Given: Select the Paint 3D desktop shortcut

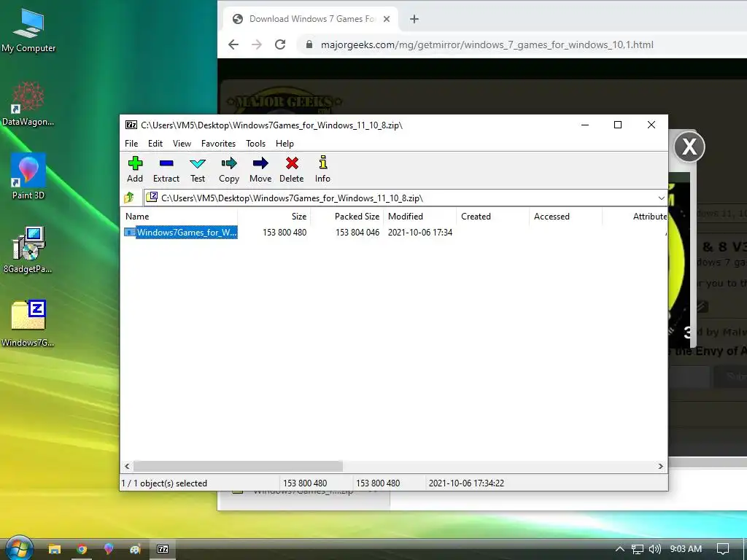Looking at the screenshot, I should coord(28,176).
